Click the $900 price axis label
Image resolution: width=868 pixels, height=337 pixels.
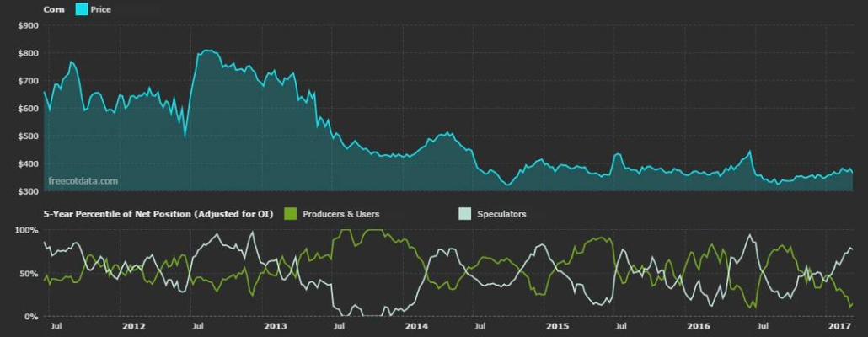pos(28,25)
